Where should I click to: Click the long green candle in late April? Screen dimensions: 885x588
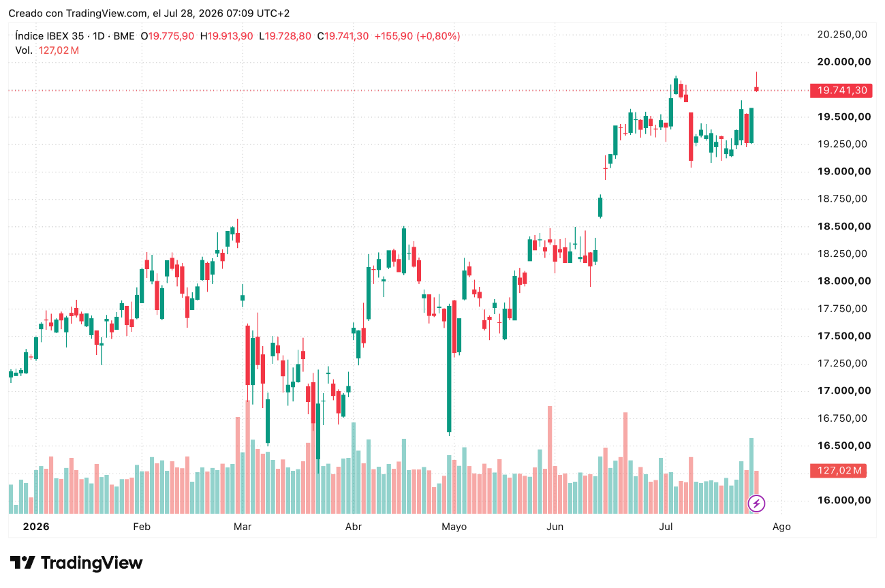coord(449,369)
